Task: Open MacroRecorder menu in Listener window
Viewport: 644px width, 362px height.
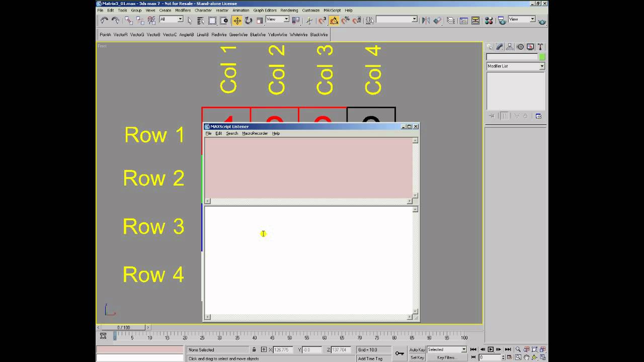Action: click(255, 134)
